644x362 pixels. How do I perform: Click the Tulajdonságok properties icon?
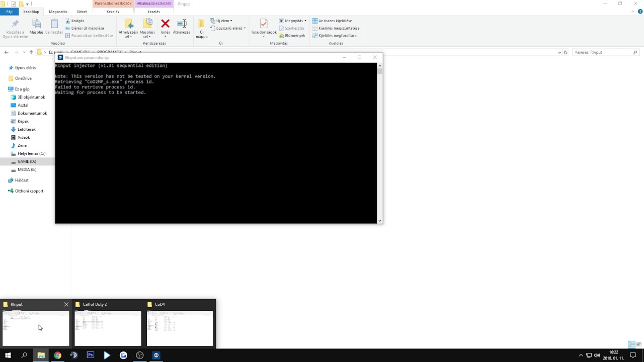pos(264,24)
